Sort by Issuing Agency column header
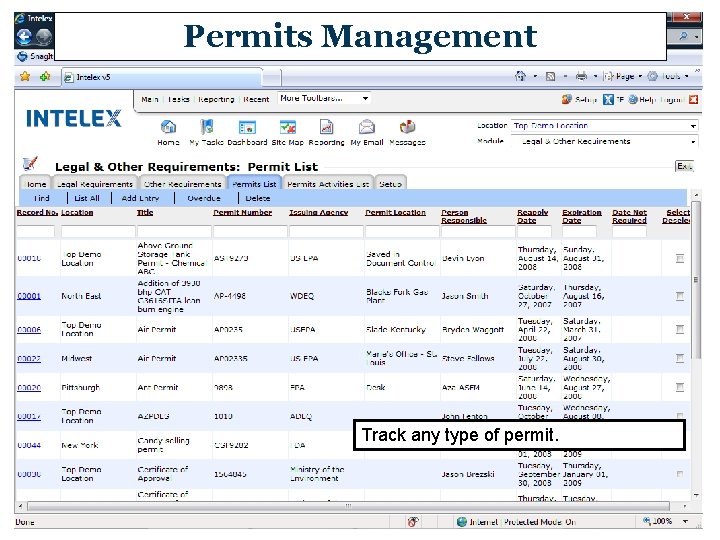Screen dimensions: 720x540 tap(319, 212)
